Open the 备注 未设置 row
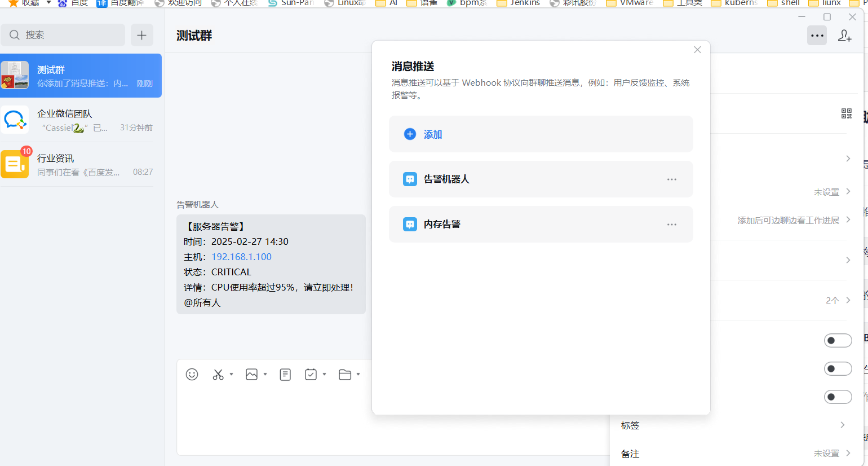The image size is (868, 466). pyautogui.click(x=733, y=454)
